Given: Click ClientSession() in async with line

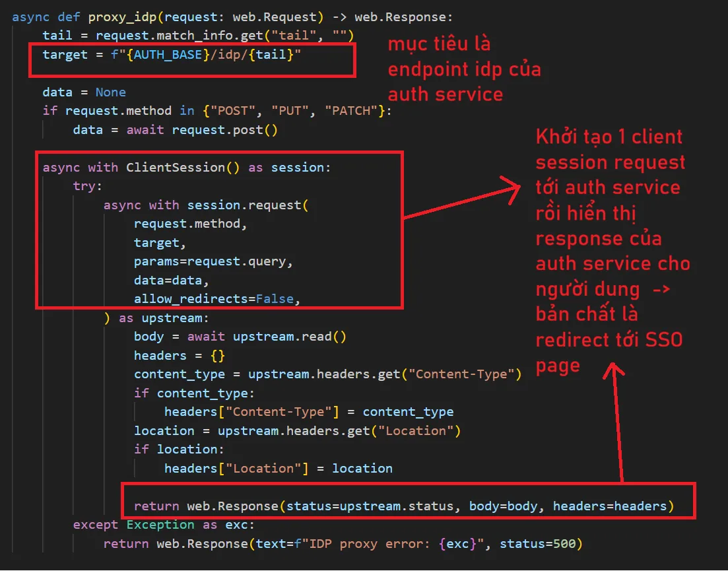Looking at the screenshot, I should [x=183, y=168].
